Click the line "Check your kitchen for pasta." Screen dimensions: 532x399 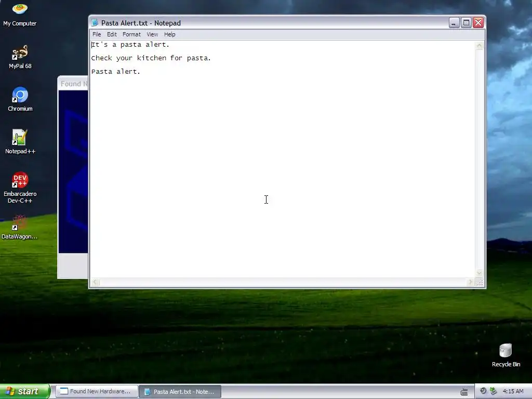click(x=151, y=58)
